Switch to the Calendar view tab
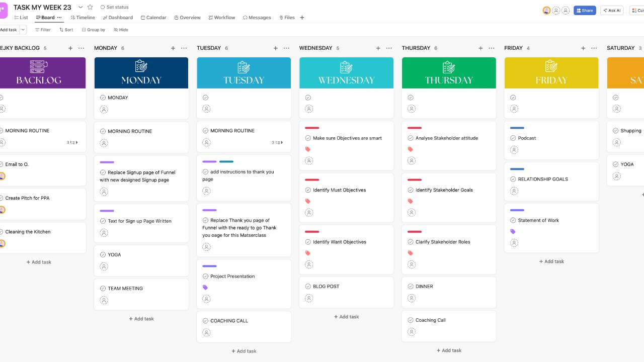This screenshot has width=644, height=362. point(153,17)
